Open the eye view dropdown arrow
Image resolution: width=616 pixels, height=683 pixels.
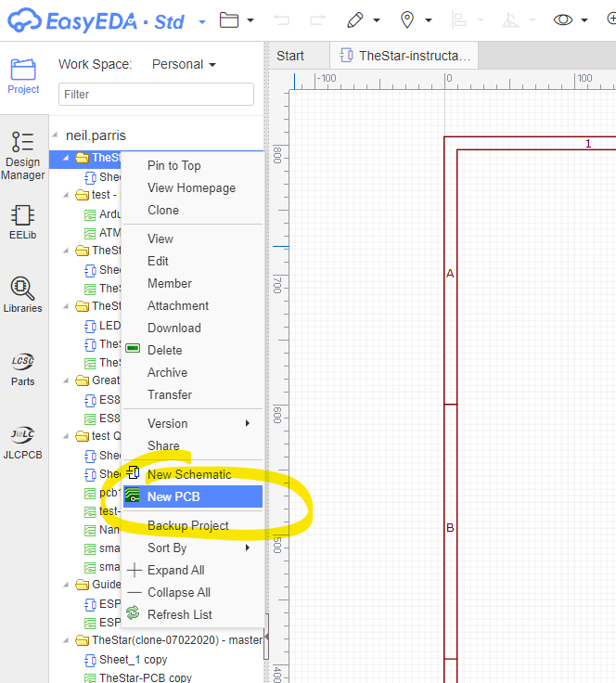[x=584, y=20]
